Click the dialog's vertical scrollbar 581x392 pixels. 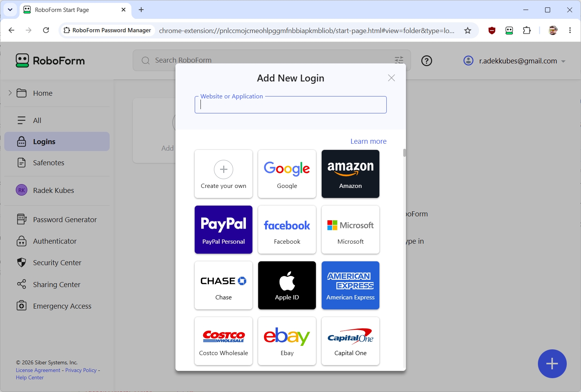click(x=404, y=153)
